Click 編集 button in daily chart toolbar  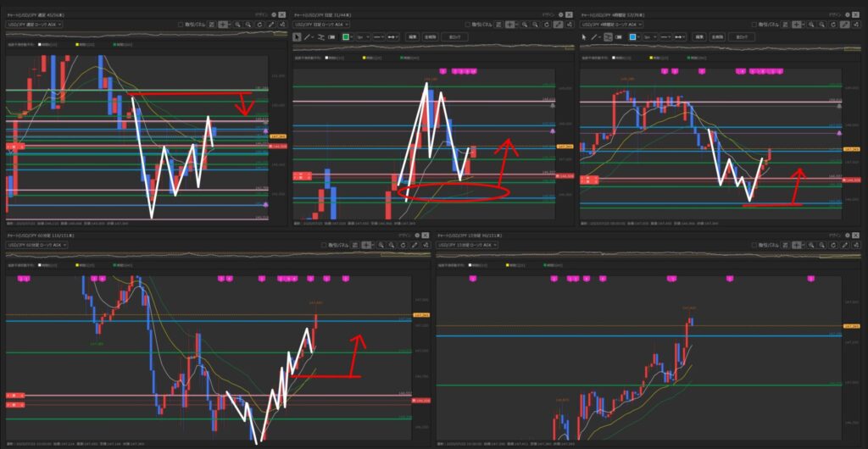(x=413, y=36)
